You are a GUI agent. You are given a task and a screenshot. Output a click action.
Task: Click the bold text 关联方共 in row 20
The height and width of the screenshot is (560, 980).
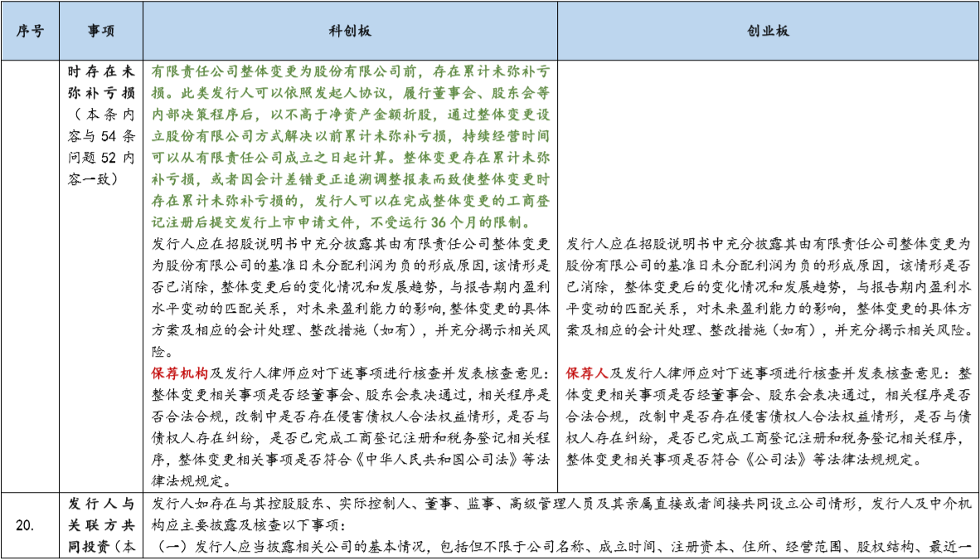[101, 524]
